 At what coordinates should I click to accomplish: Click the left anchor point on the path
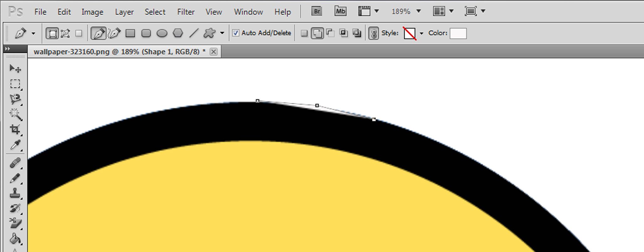coord(258,101)
